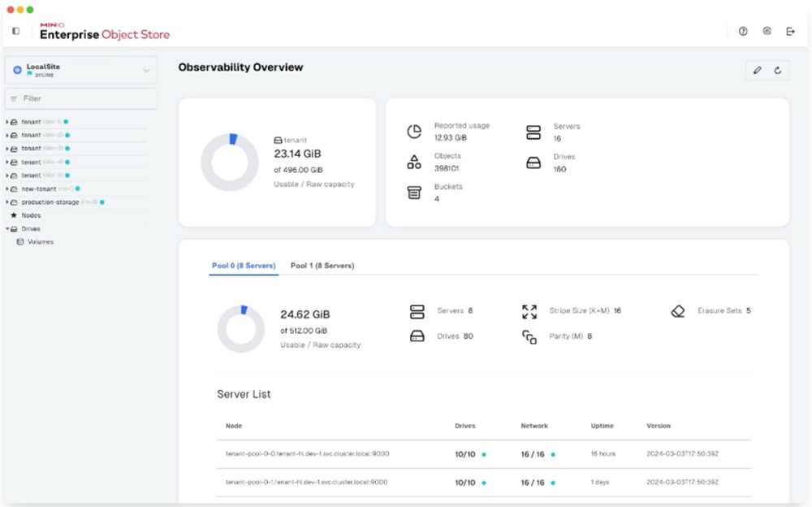Click the '23.14 GiB' usable capacity value
The image size is (812, 507).
(x=297, y=154)
